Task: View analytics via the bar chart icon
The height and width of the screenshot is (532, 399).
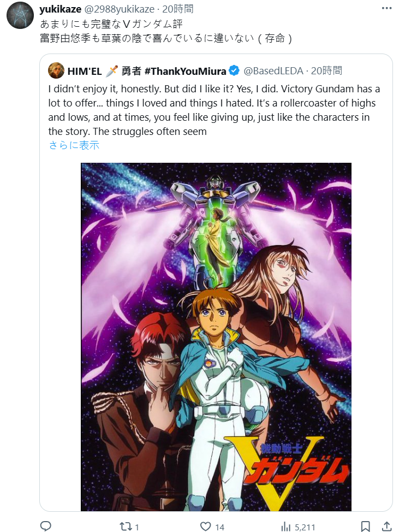Action: point(286,527)
